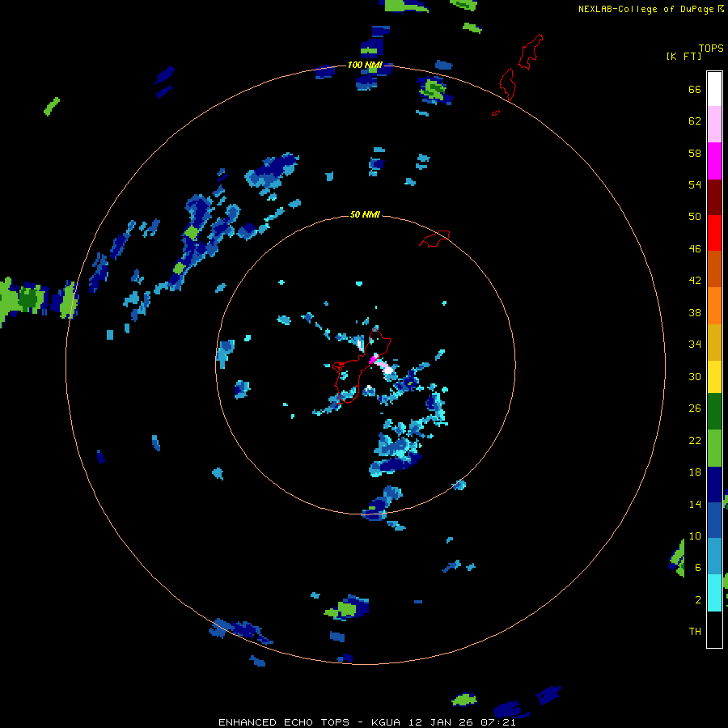Click the navy 22 kft legend swatch
Viewport: 728px width, 728px height.
coord(714,485)
